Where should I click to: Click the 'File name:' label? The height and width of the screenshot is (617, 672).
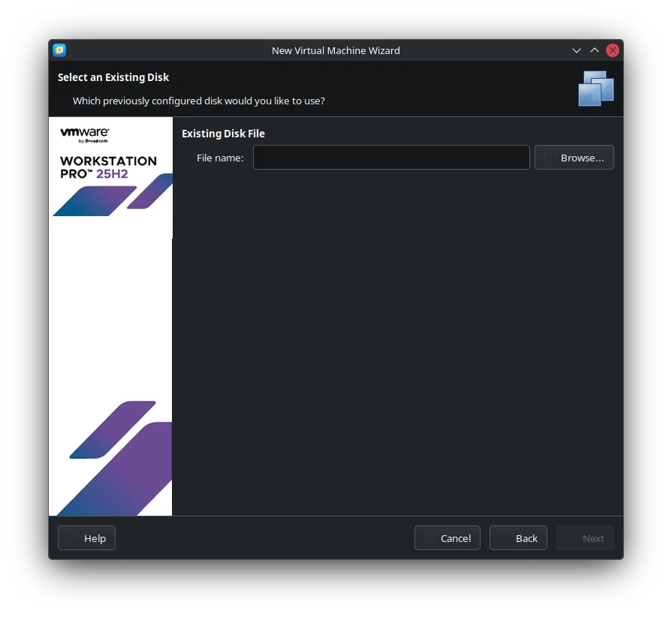(220, 158)
